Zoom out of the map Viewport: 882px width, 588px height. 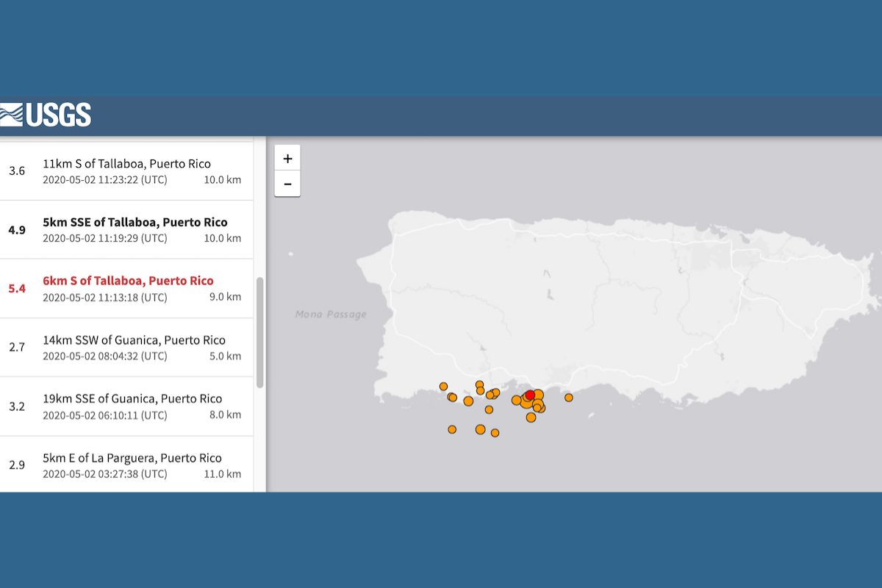click(287, 184)
